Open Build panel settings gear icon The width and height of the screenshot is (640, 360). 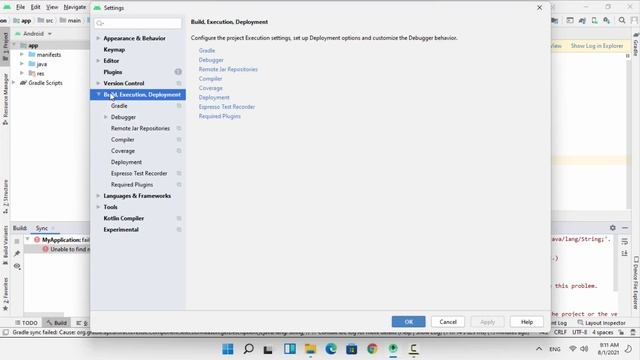613,228
